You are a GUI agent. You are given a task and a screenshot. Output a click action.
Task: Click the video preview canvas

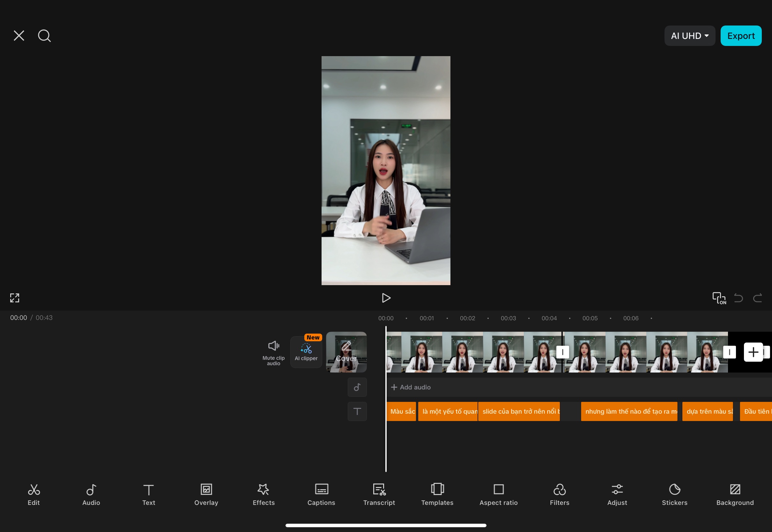tap(386, 170)
